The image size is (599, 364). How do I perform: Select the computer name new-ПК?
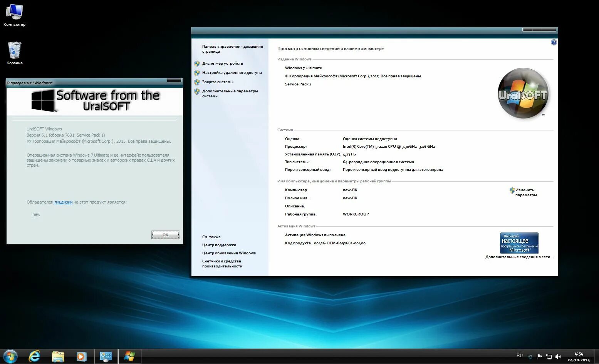click(x=350, y=190)
